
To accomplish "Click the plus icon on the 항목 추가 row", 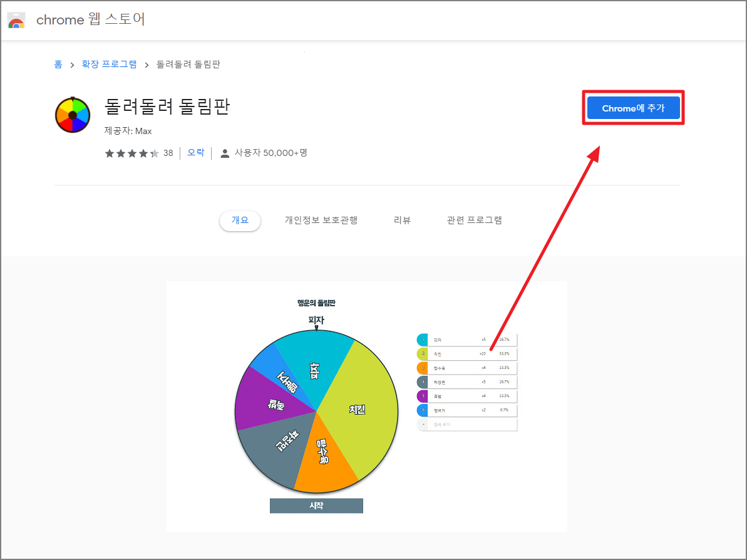I will (x=423, y=424).
